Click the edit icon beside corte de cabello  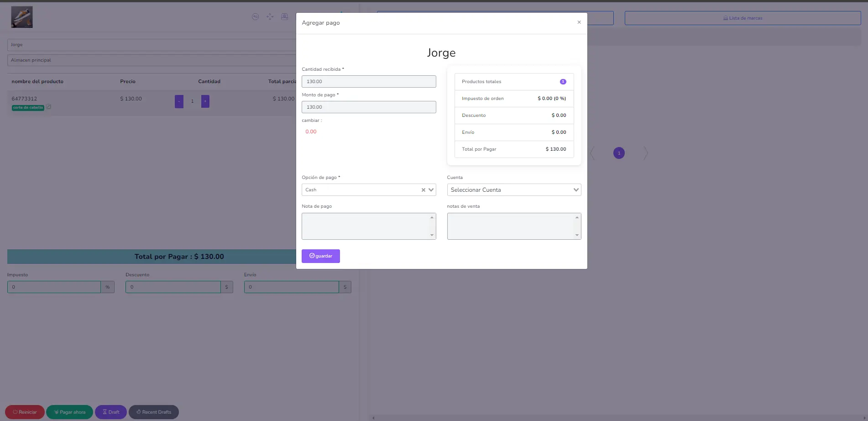pyautogui.click(x=48, y=107)
